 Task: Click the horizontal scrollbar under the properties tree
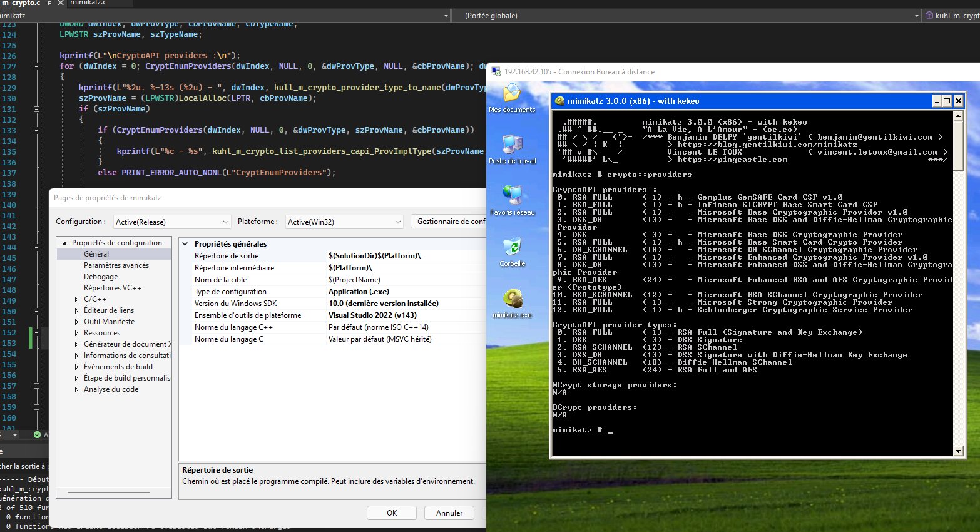[108, 493]
